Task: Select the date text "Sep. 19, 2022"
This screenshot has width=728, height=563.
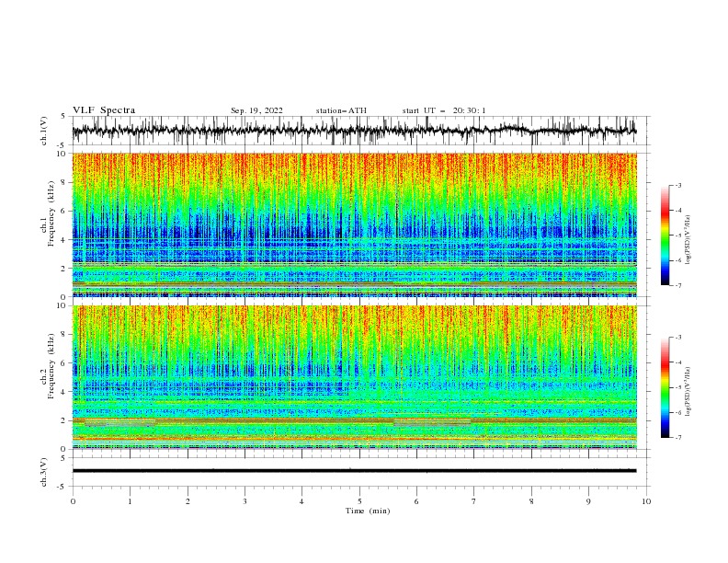Action: pyautogui.click(x=256, y=110)
